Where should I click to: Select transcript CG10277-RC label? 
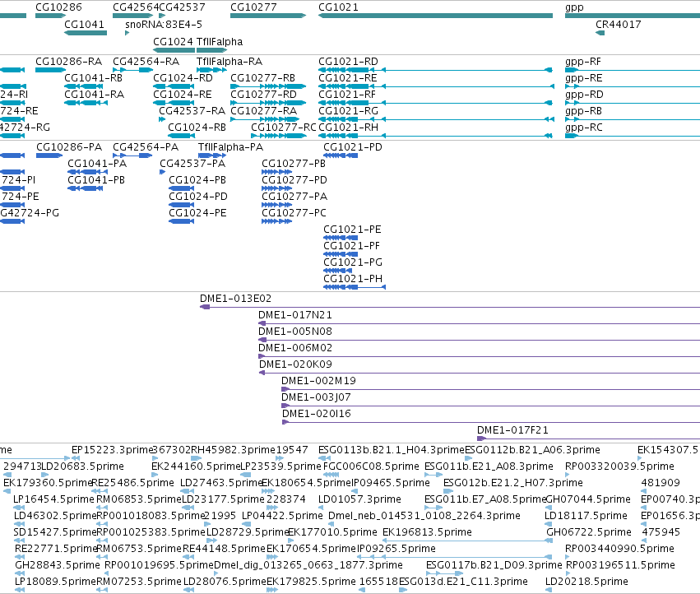pos(284,128)
